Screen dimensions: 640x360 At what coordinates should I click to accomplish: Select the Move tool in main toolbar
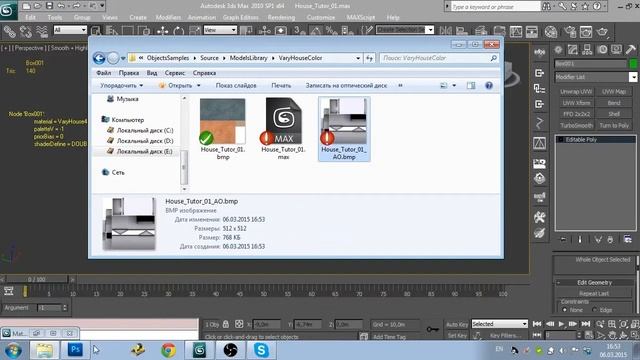(x=163, y=31)
